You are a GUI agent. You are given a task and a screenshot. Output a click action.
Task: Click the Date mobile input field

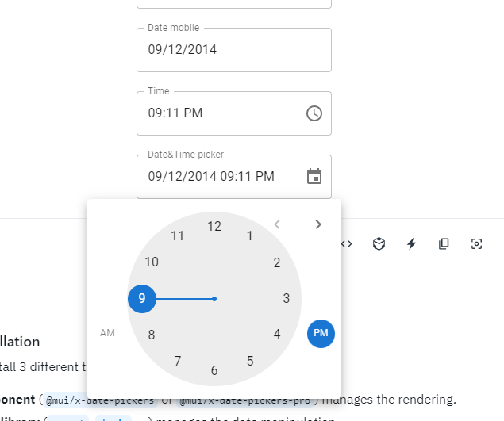234,50
